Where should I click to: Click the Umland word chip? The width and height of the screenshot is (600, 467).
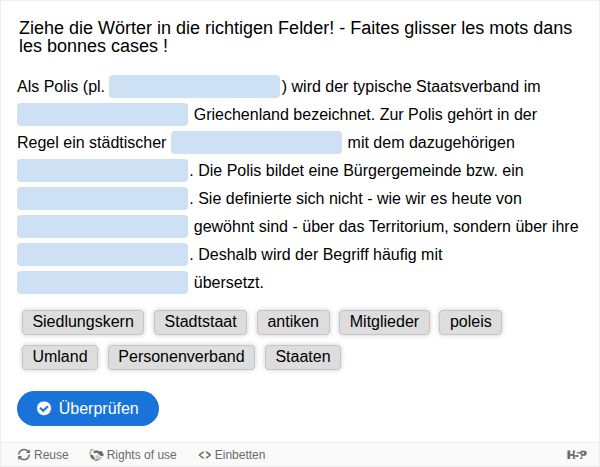point(60,357)
